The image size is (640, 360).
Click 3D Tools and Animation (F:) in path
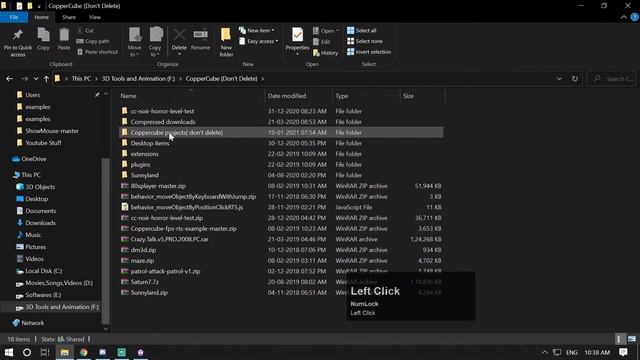(138, 79)
